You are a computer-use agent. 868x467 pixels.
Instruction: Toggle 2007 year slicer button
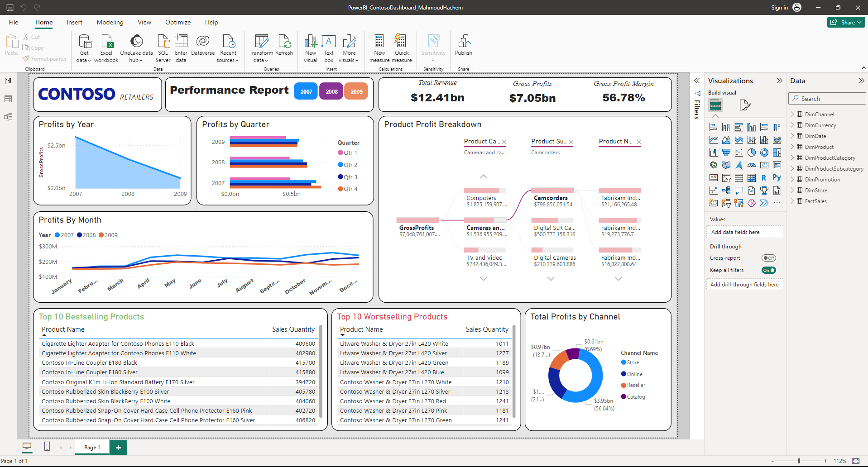(x=306, y=91)
